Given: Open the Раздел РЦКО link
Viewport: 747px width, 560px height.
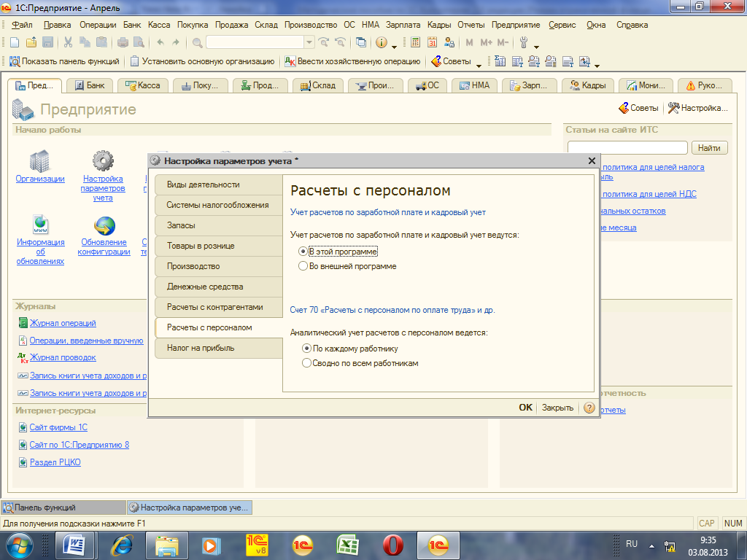Looking at the screenshot, I should coord(55,462).
